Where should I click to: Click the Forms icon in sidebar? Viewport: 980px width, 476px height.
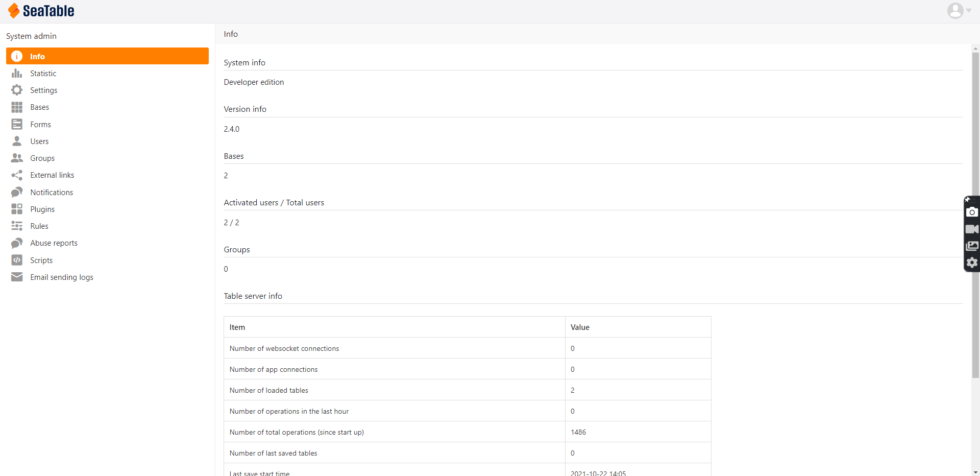pos(17,124)
